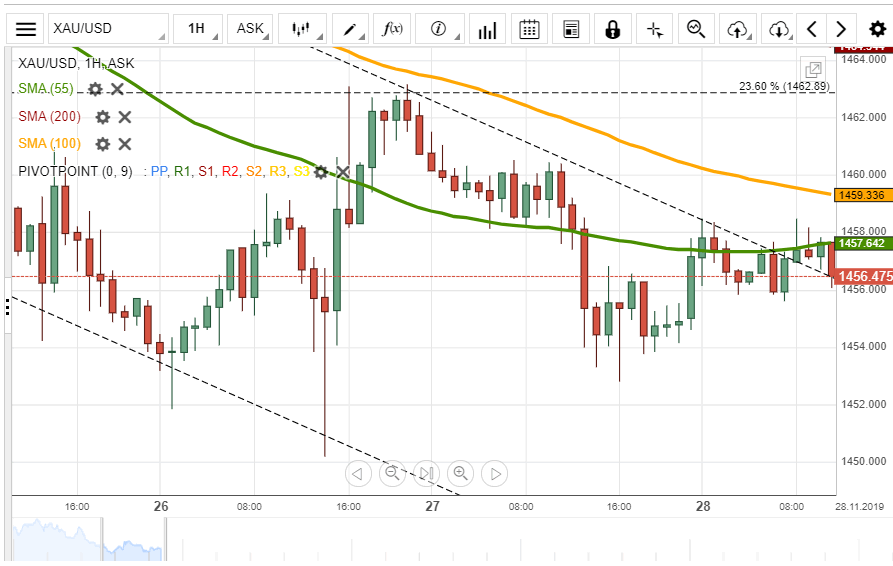The image size is (893, 566).
Task: Shift the chart left with toolbar arrow
Action: (813, 28)
